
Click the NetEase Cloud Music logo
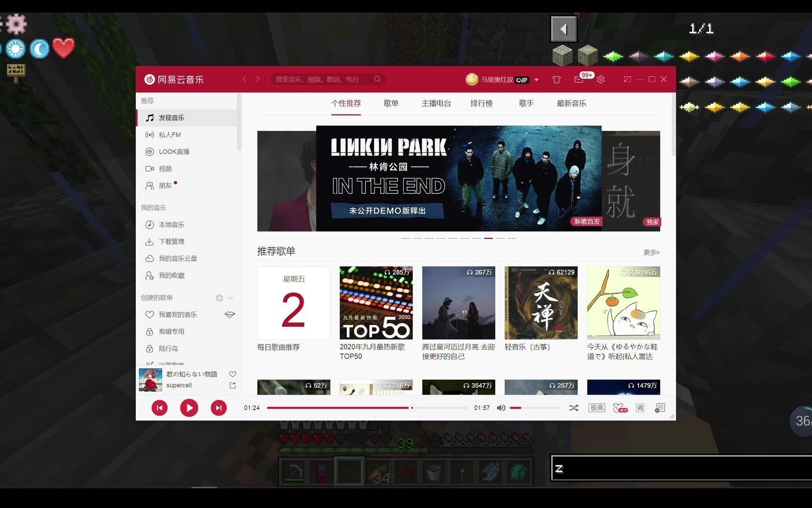point(174,79)
